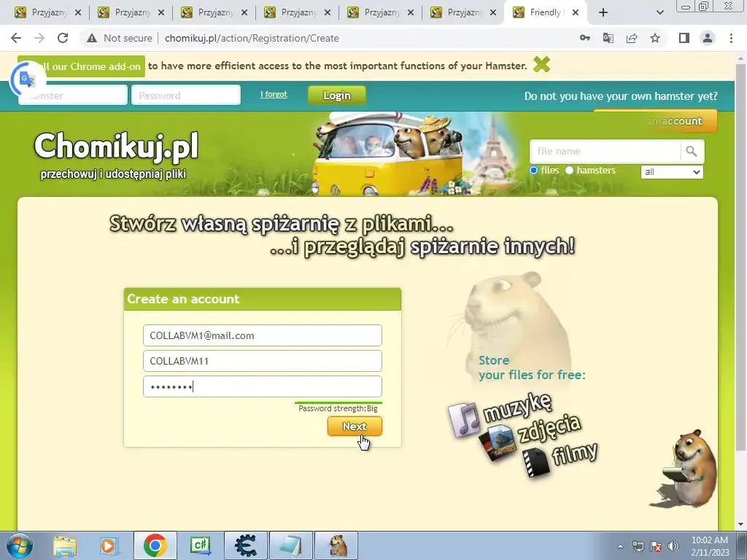Open saved passwords key icon
Screen dimensions: 747x560
coord(584,38)
